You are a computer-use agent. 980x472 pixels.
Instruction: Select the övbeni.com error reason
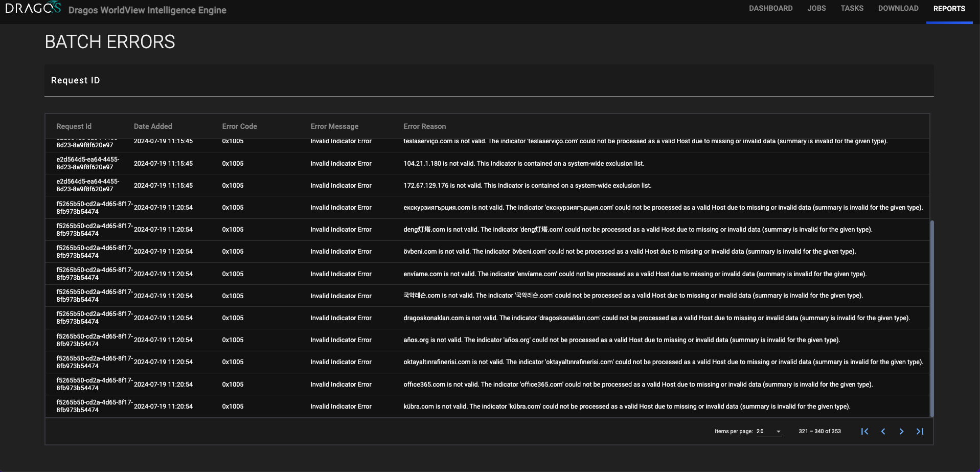coord(629,252)
